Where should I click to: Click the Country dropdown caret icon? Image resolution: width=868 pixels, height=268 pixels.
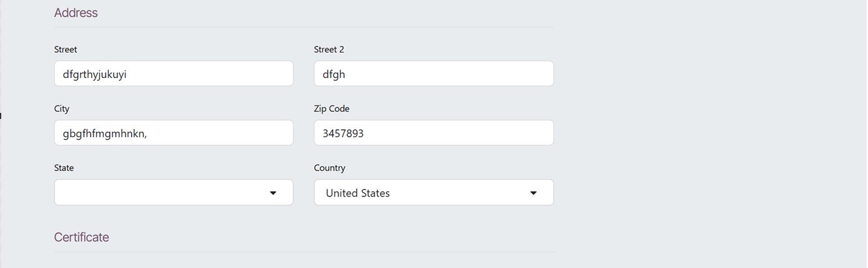tap(533, 193)
